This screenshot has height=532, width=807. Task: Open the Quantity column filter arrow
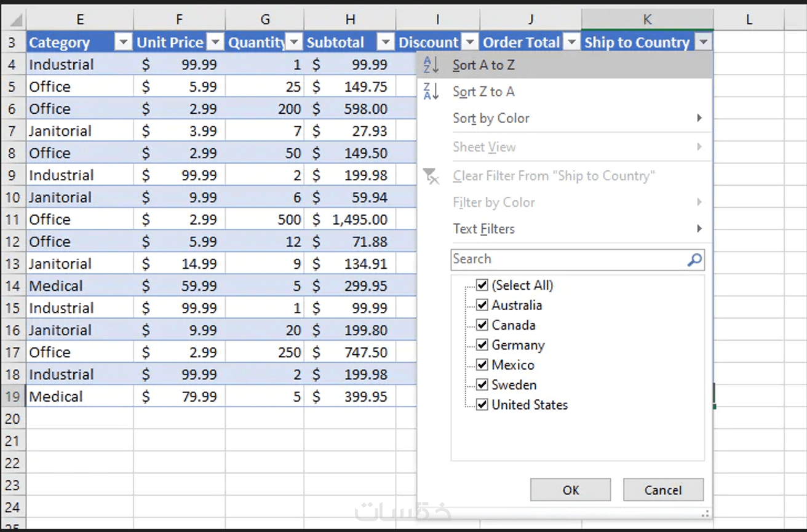[x=294, y=42]
